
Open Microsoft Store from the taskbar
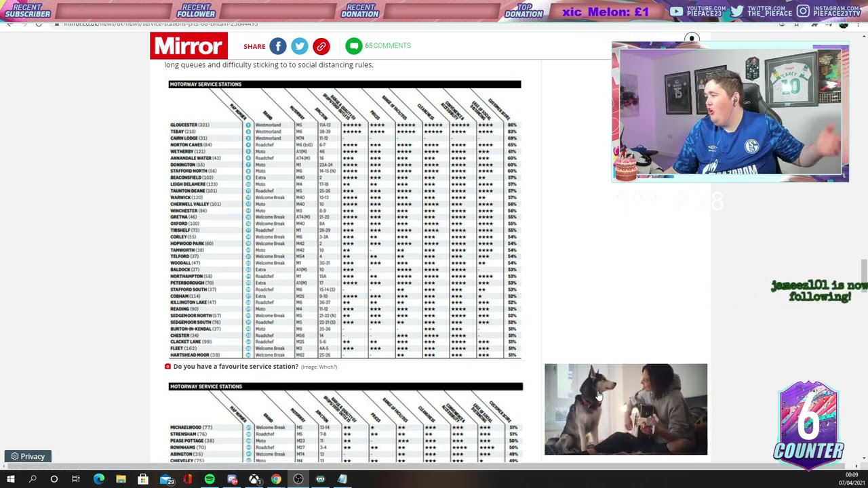[143, 480]
